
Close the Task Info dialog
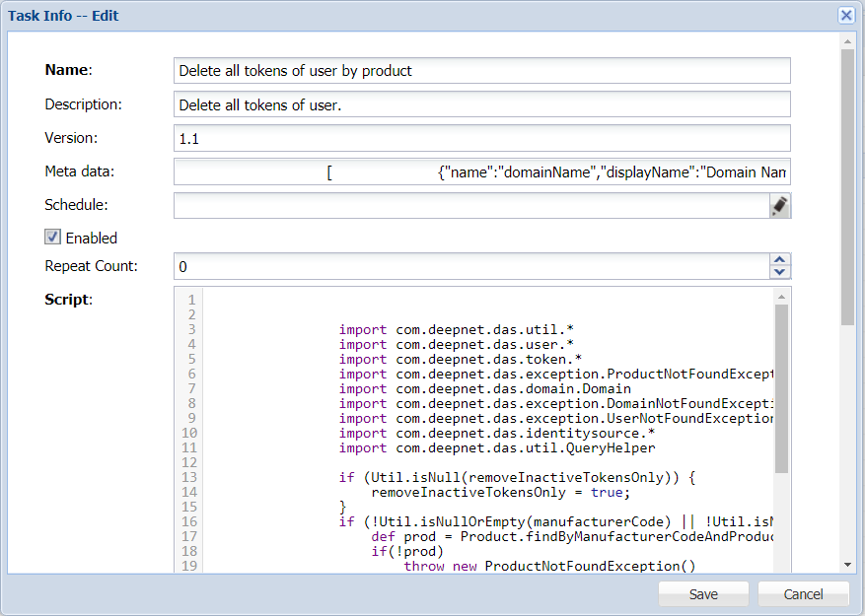click(x=846, y=16)
